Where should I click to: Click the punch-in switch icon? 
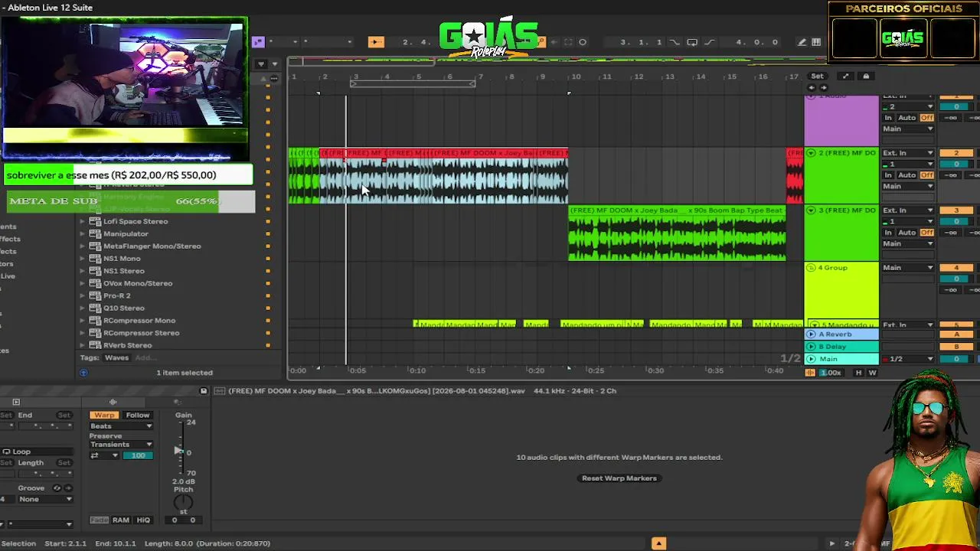(675, 42)
